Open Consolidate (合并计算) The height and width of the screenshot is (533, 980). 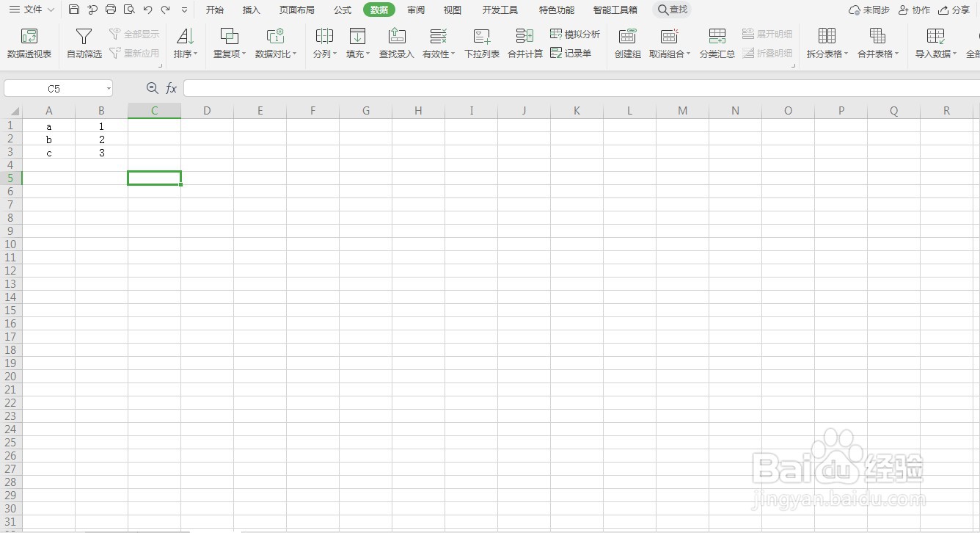(525, 44)
